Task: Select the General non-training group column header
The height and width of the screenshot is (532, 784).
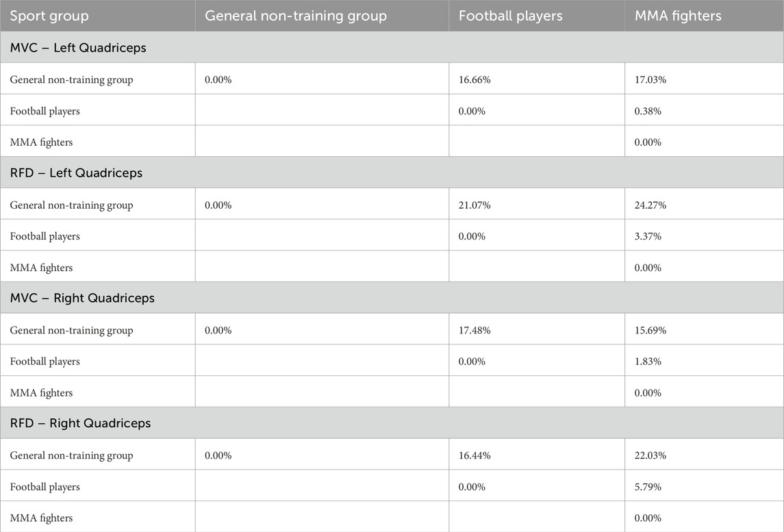Action: (296, 16)
